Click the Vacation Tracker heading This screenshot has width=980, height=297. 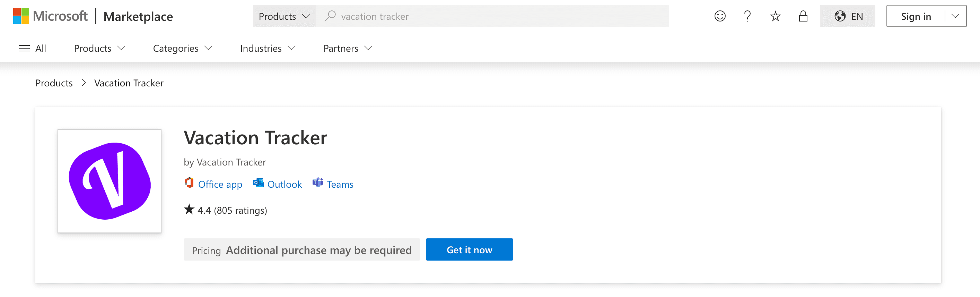[x=255, y=137]
